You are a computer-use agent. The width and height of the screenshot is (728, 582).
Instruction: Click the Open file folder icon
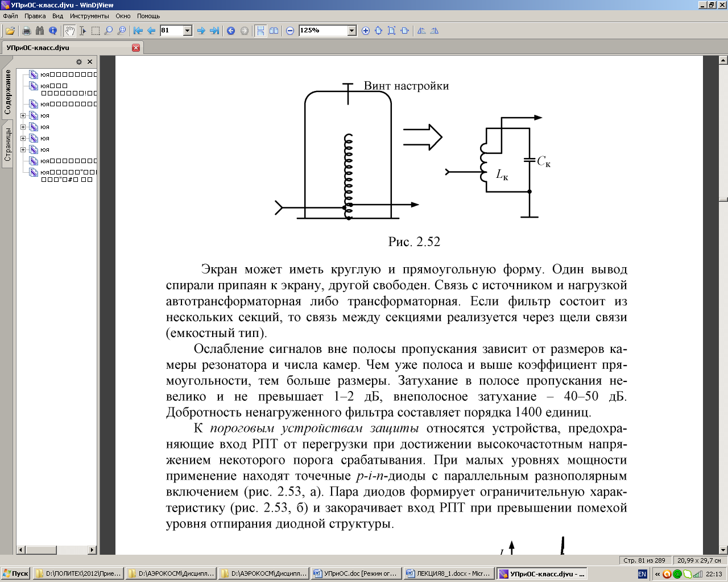click(x=10, y=31)
